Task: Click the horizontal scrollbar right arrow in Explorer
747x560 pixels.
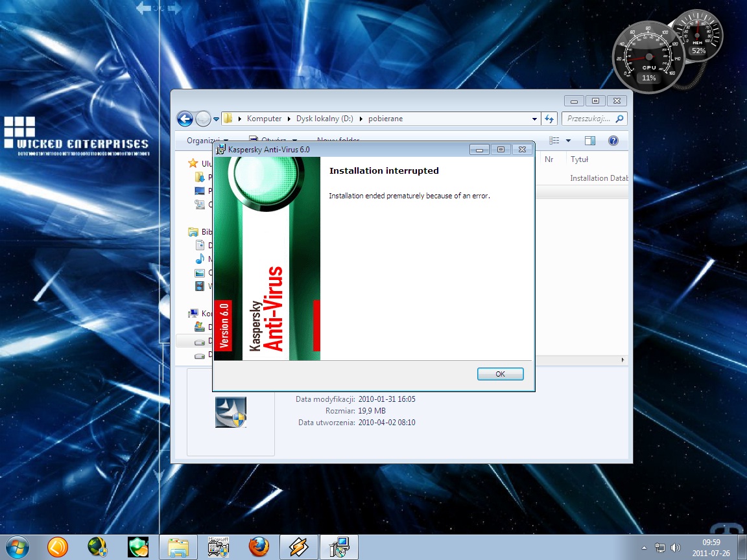Action: tap(622, 360)
